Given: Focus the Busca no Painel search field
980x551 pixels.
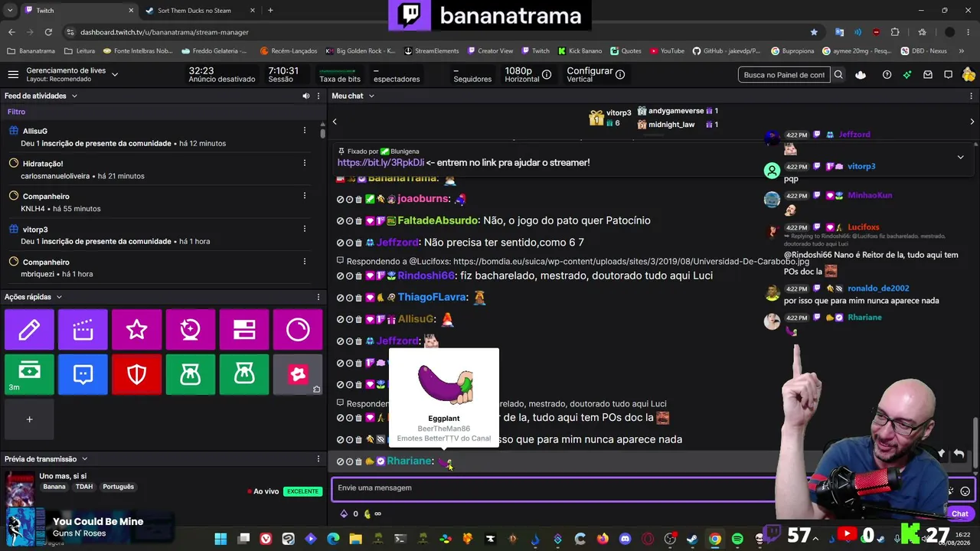Looking at the screenshot, I should (785, 75).
